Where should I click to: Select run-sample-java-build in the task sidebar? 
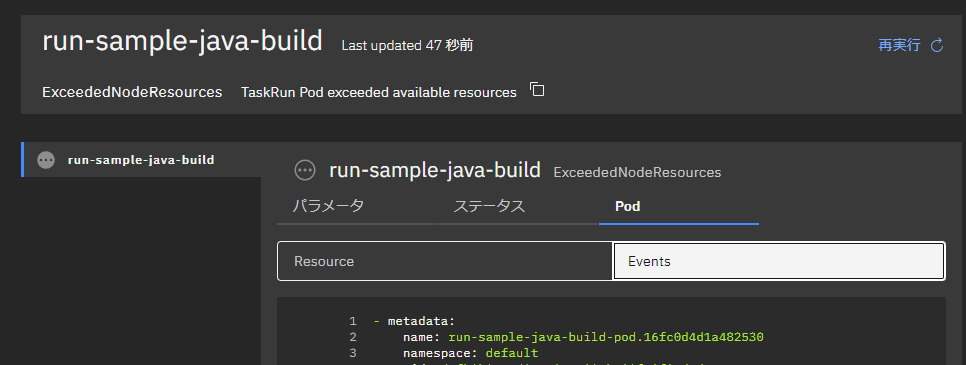tap(141, 160)
